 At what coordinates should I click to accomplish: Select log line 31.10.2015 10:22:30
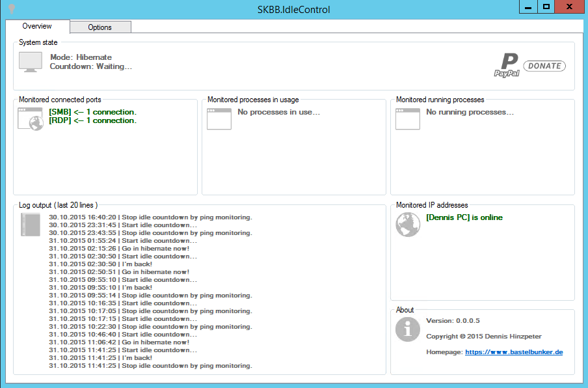point(150,327)
